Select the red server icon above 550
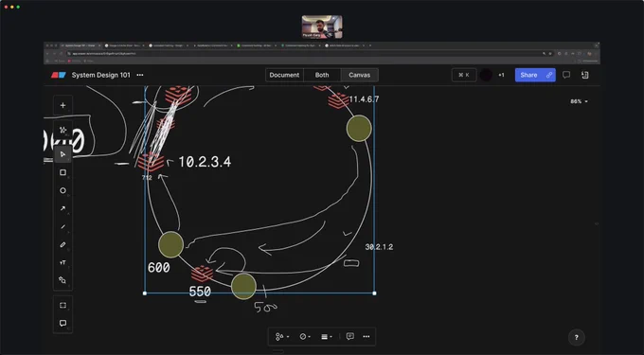Screen dimensions: 644x355 (x=202, y=274)
